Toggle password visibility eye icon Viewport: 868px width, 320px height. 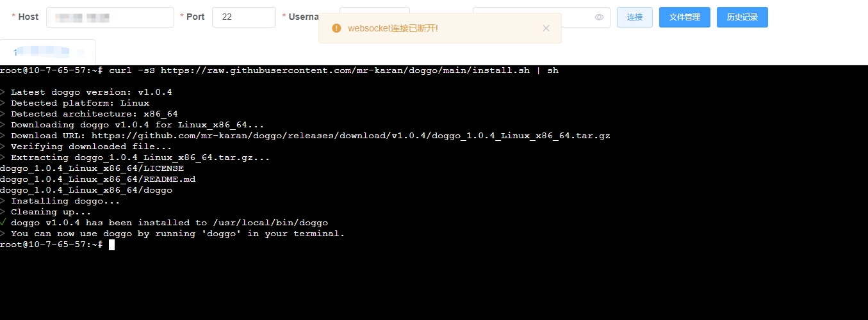coord(599,17)
